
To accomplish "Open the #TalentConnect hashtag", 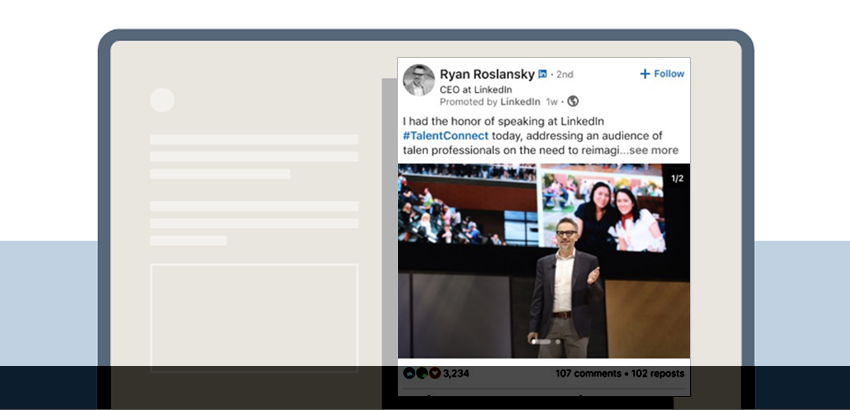I will pyautogui.click(x=446, y=136).
